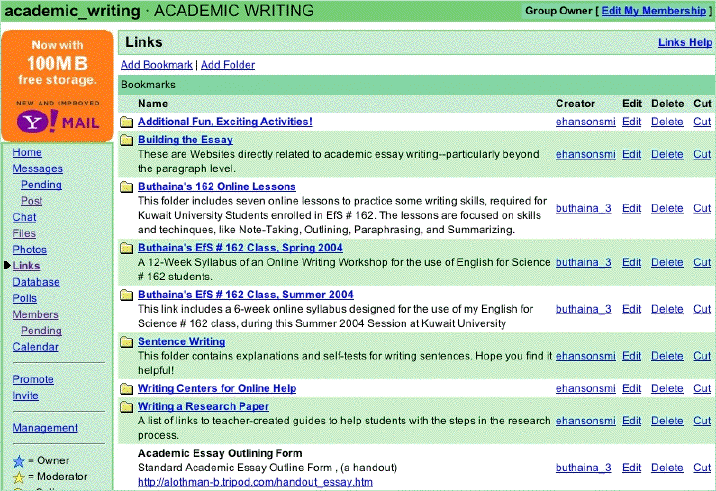716x491 pixels.
Task: Click the blue Owner star icon in the legend
Action: point(19,461)
